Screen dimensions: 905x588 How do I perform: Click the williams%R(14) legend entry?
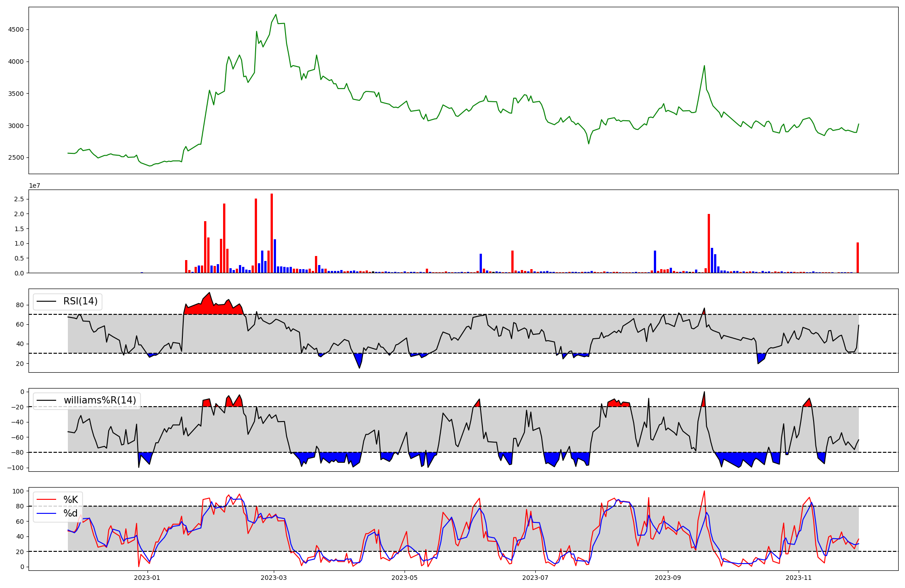pos(100,400)
